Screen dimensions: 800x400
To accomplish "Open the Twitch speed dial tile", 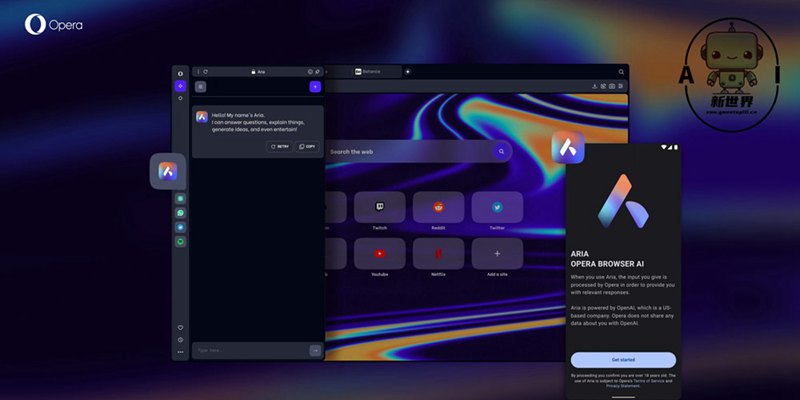I will coord(380,207).
